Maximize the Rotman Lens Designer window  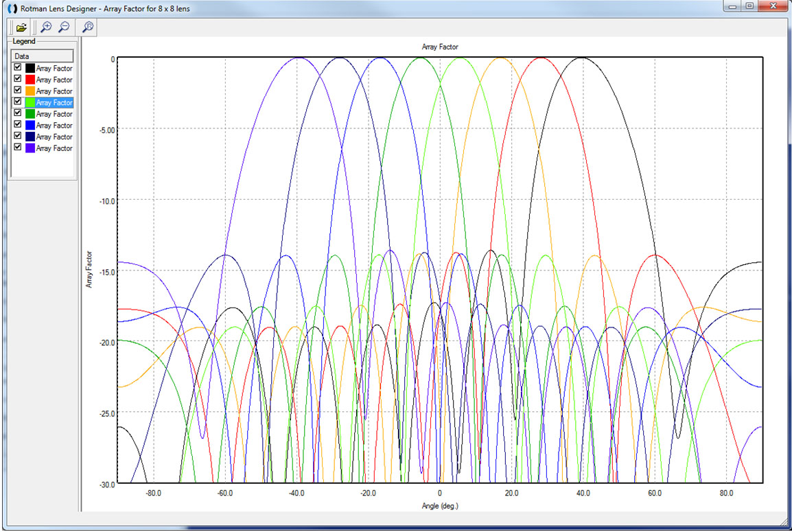pyautogui.click(x=749, y=6)
